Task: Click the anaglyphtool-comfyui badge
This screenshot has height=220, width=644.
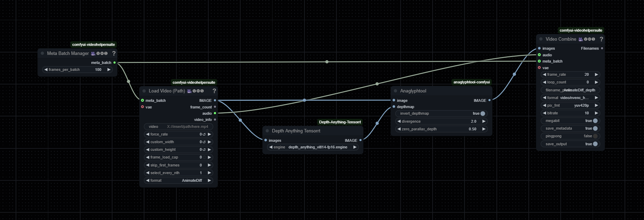Action: [x=471, y=82]
